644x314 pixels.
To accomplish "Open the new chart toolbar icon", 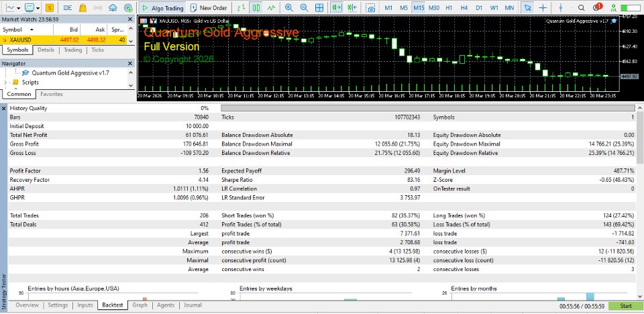I will click(x=10, y=7).
